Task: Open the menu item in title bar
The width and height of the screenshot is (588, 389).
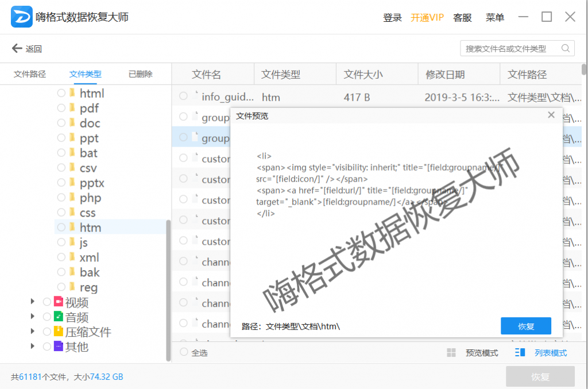Action: pyautogui.click(x=494, y=17)
